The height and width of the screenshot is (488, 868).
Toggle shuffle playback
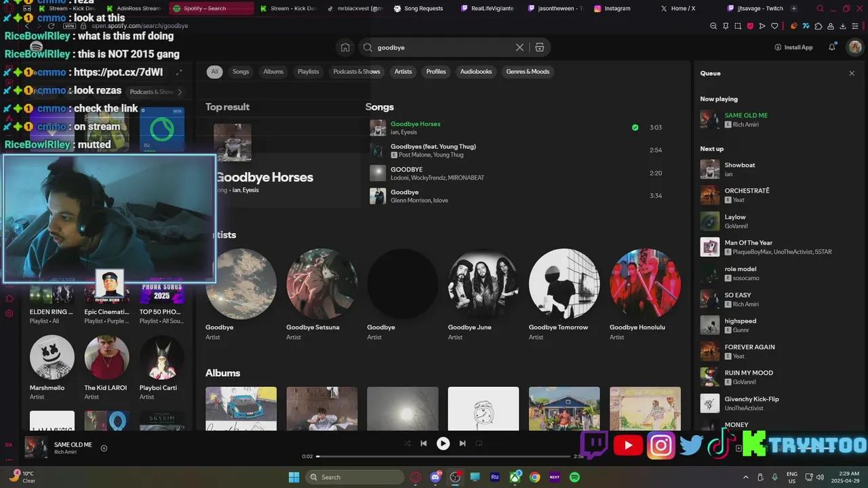tap(407, 443)
